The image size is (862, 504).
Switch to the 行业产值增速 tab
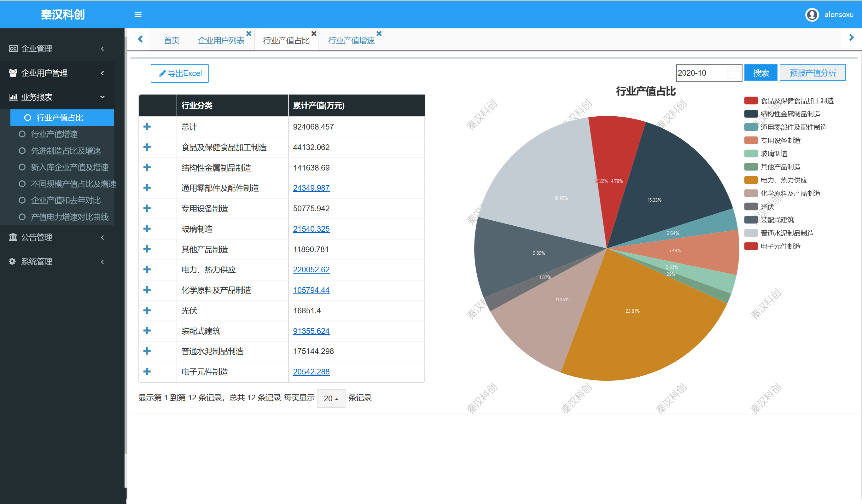[x=351, y=40]
